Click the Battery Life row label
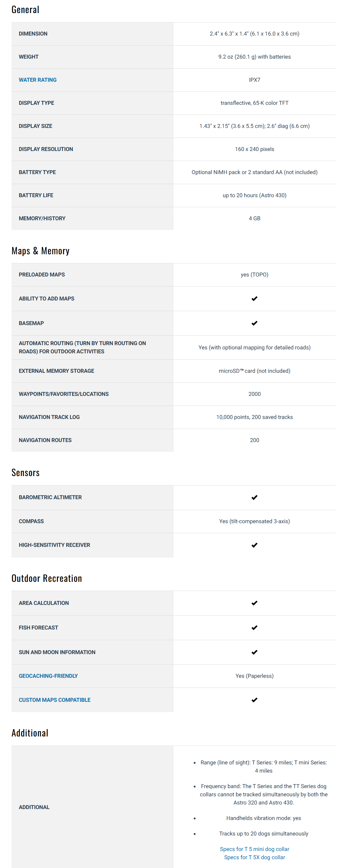Viewport: 343px width, 868px height. tap(36, 195)
